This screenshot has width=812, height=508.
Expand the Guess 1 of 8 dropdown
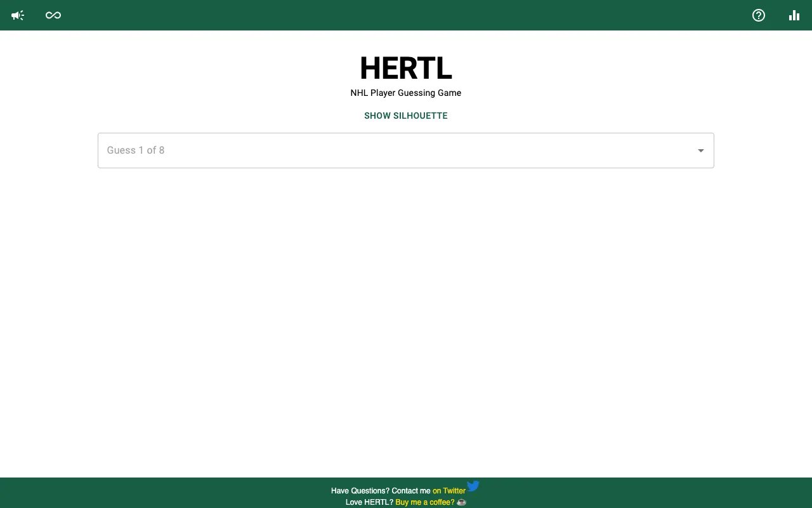(x=406, y=150)
